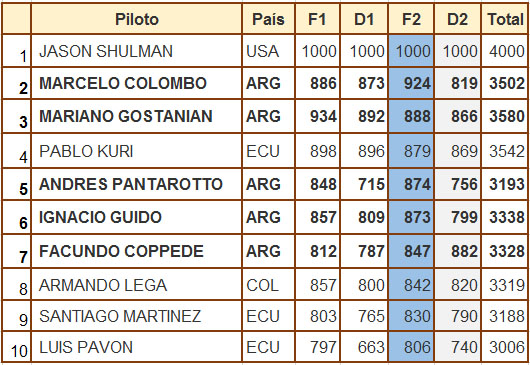Click the MARIANO GOSTANIAN name cell
This screenshot has width=530, height=365.
(137, 116)
